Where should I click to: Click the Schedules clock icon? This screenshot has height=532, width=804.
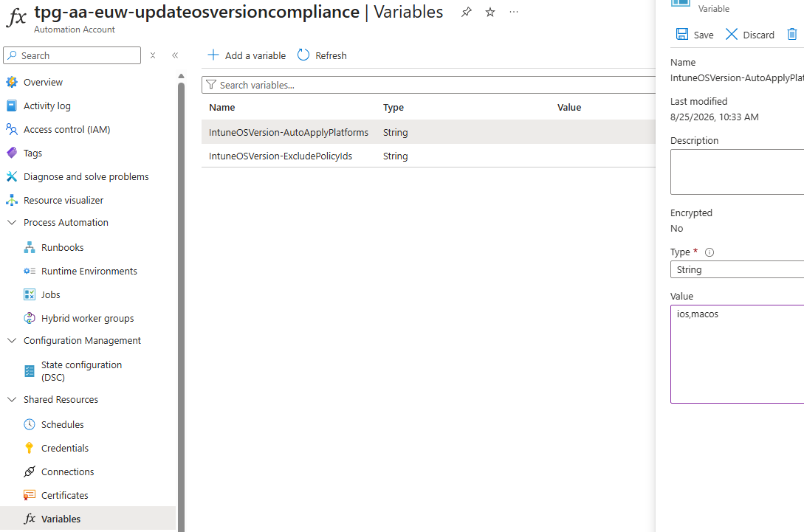30,424
